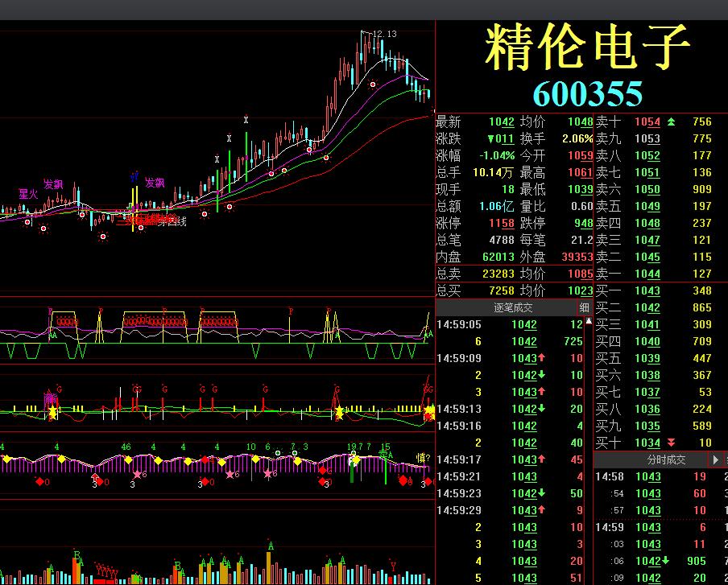Viewport: 728px width, 585px height.
Task: Click the 换手 value 2.06%
Action: click(577, 138)
